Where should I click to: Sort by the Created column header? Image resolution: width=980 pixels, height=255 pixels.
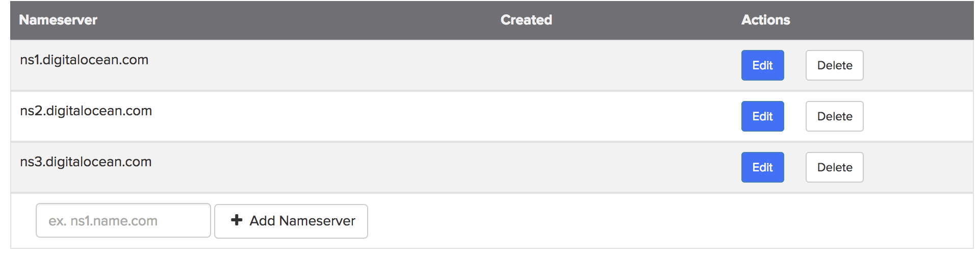pos(526,20)
